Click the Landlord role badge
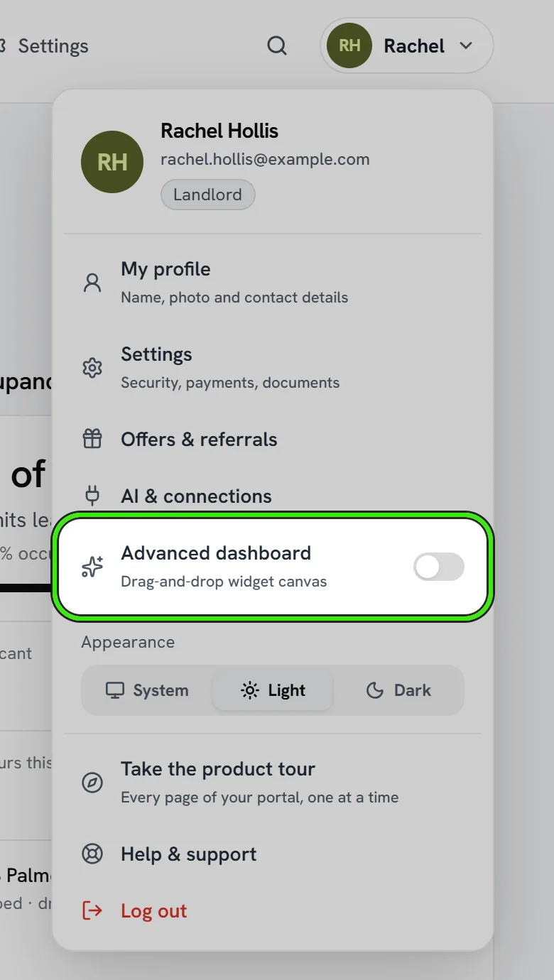The image size is (554, 980). pos(208,195)
